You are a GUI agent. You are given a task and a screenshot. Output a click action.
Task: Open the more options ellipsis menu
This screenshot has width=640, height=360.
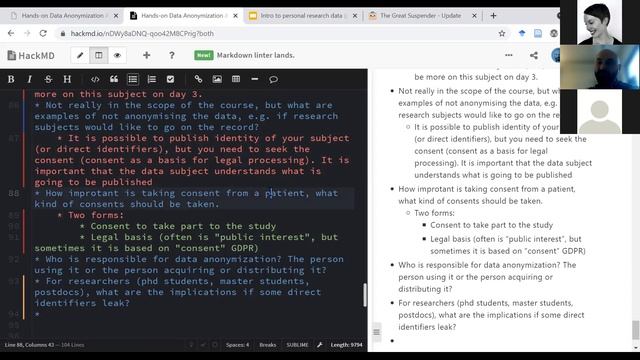[x=509, y=55]
